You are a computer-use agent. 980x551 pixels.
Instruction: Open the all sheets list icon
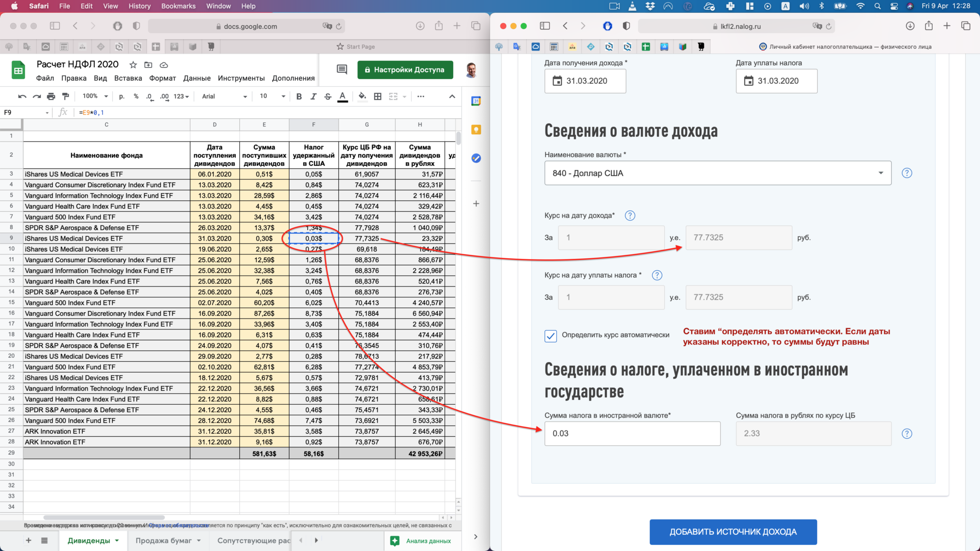45,540
